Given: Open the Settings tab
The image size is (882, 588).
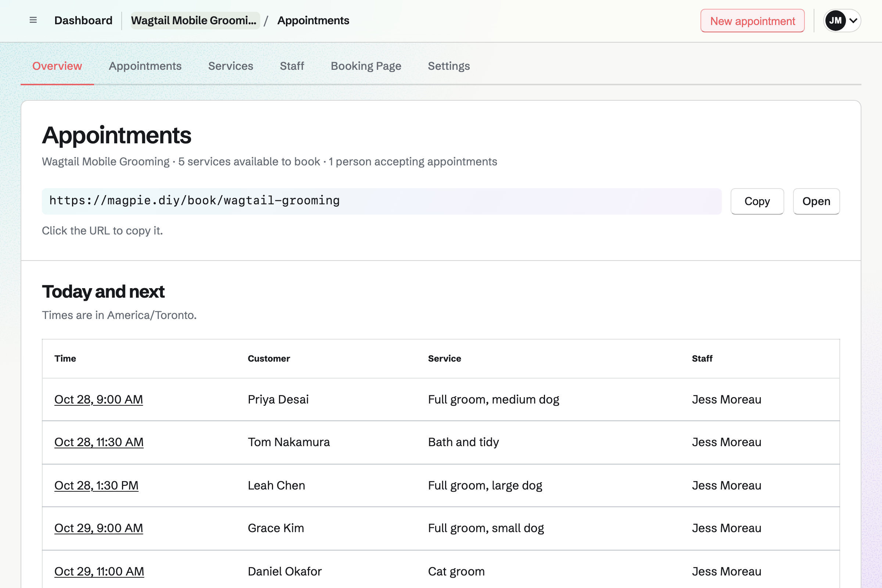Looking at the screenshot, I should point(449,66).
